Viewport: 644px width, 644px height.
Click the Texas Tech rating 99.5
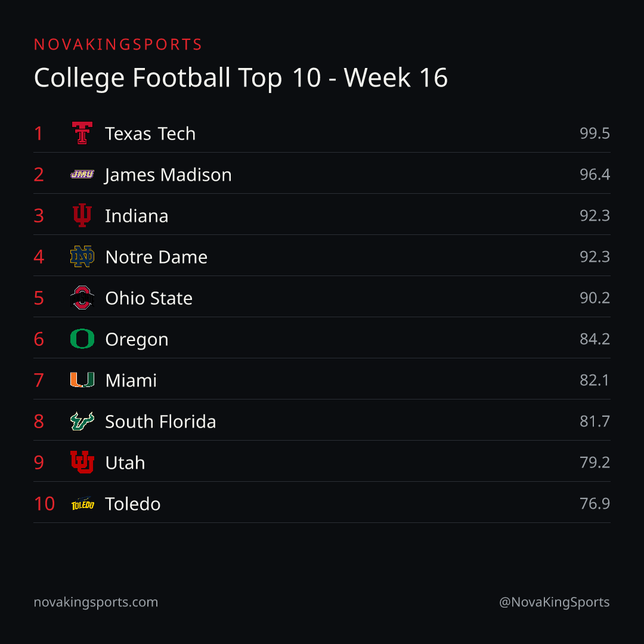[595, 134]
